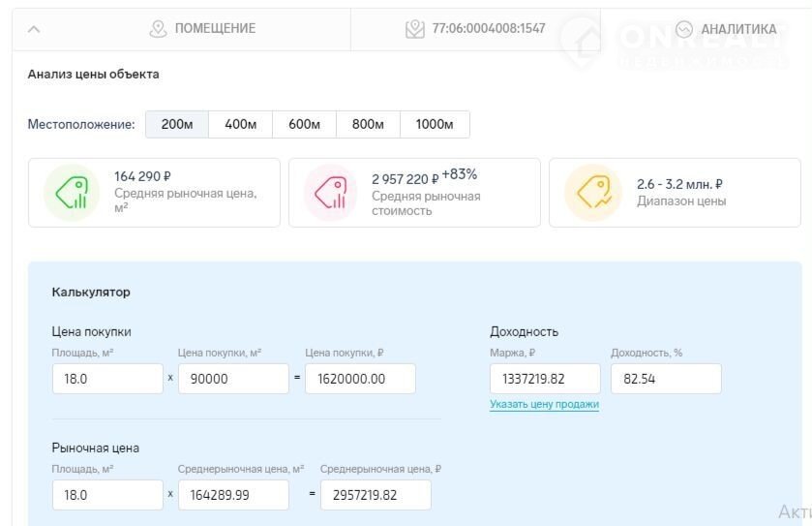Click the pink market value tag icon
The image size is (812, 526).
(x=331, y=192)
